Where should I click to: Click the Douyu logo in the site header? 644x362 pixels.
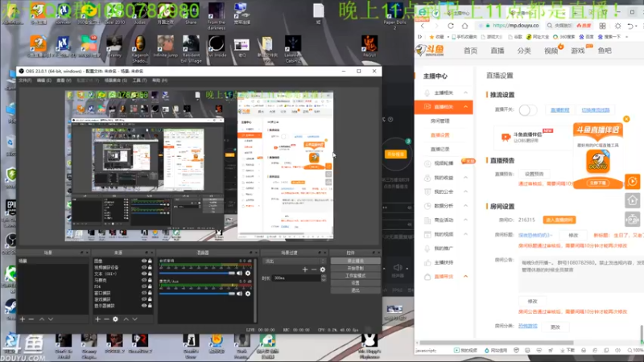coord(430,50)
